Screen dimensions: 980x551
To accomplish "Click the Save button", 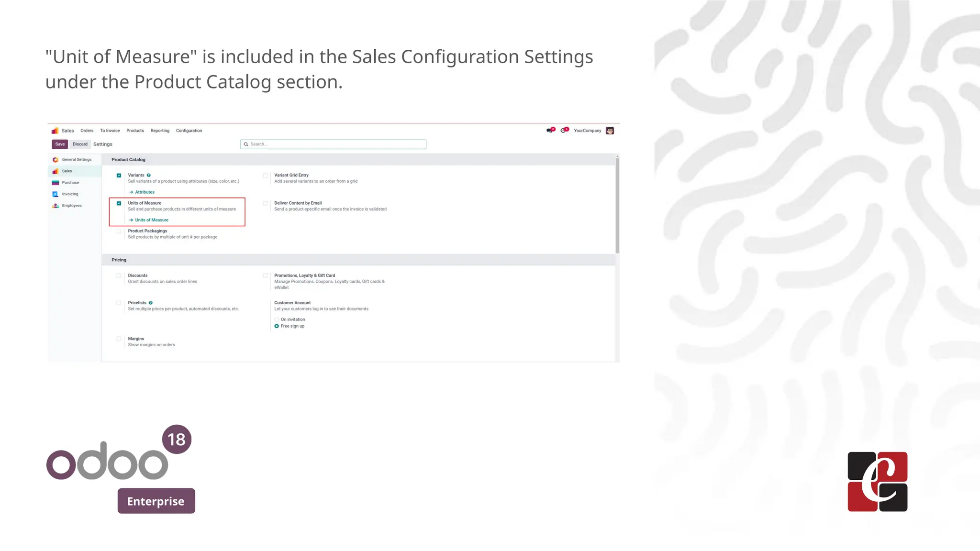I will (x=60, y=144).
